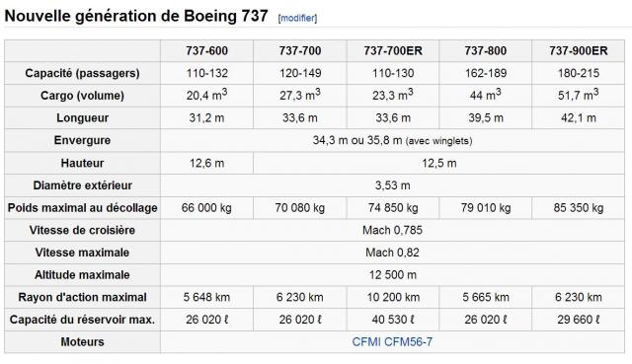Click the Envergure row header
This screenshot has height=364, width=632.
(x=82, y=140)
